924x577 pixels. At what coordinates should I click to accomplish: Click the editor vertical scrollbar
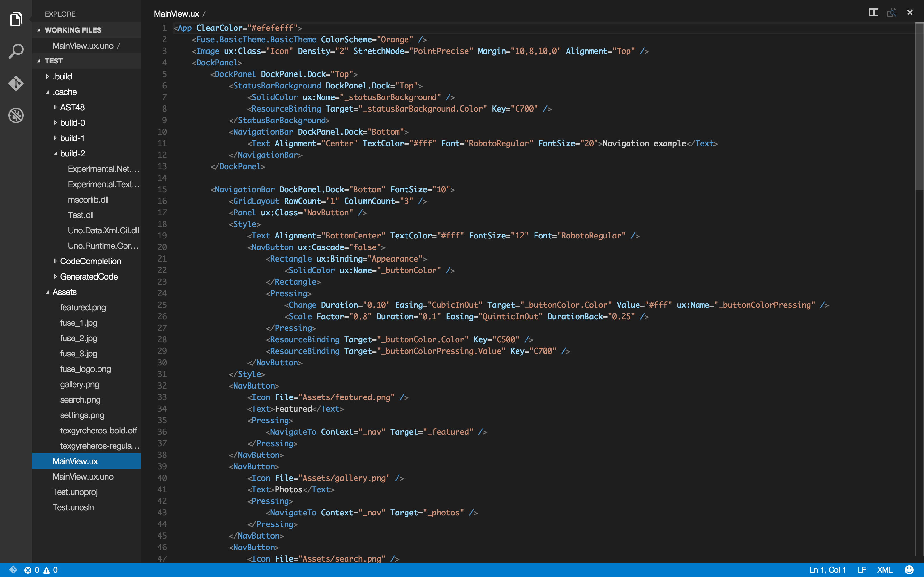[x=919, y=107]
